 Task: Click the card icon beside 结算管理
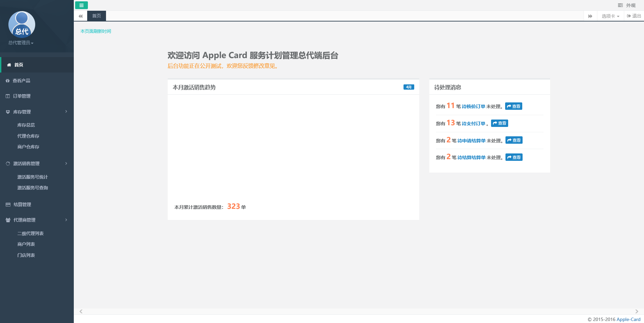pyautogui.click(x=8, y=204)
